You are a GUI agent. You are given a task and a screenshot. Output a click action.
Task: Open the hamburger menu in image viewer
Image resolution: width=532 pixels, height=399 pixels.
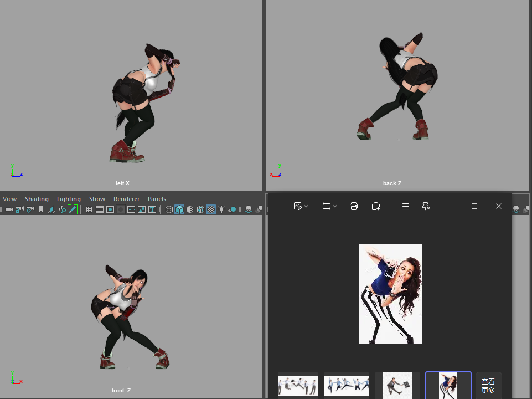click(405, 206)
